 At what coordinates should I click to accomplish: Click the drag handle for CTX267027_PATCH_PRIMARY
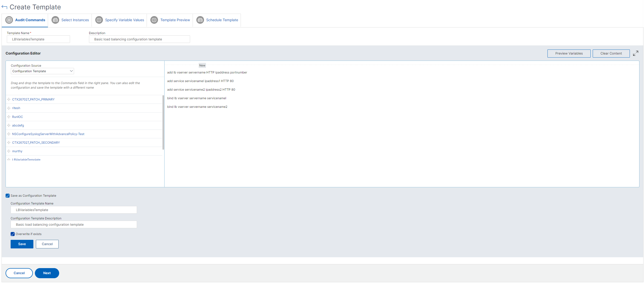tap(9, 99)
